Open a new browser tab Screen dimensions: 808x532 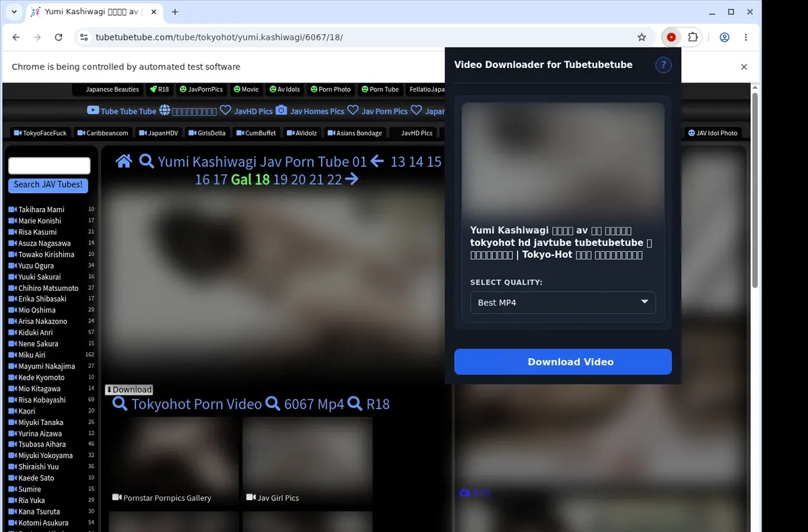pos(175,12)
